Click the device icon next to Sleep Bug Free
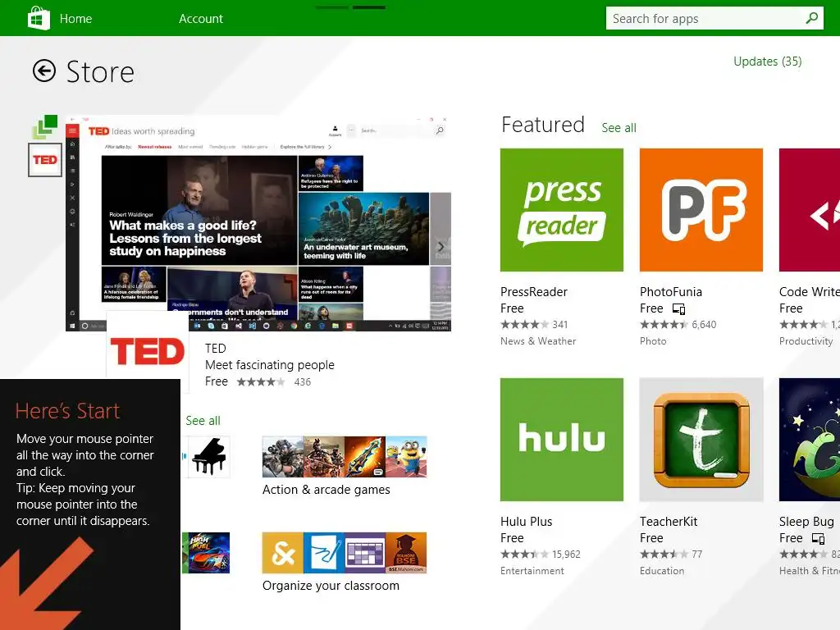Viewport: 840px width, 630px height. 818,539
